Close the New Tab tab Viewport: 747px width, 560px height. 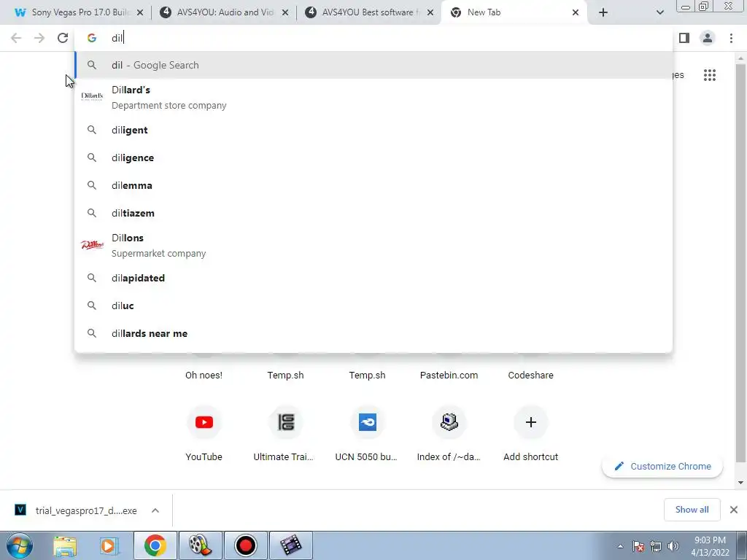pos(576,13)
